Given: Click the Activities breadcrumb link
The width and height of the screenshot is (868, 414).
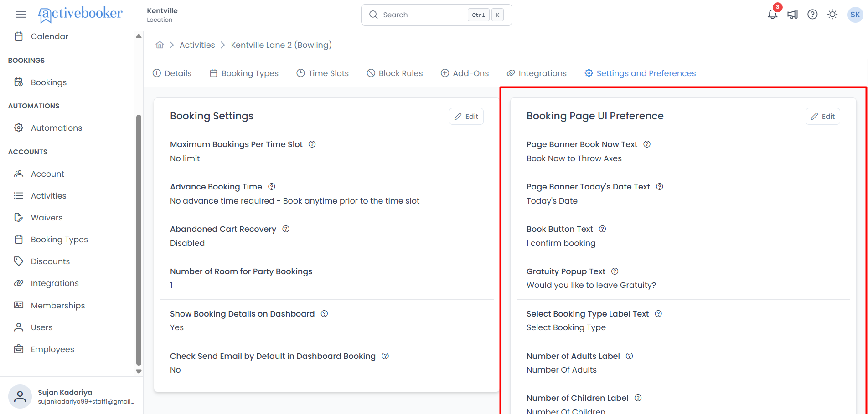Looking at the screenshot, I should coord(197,45).
